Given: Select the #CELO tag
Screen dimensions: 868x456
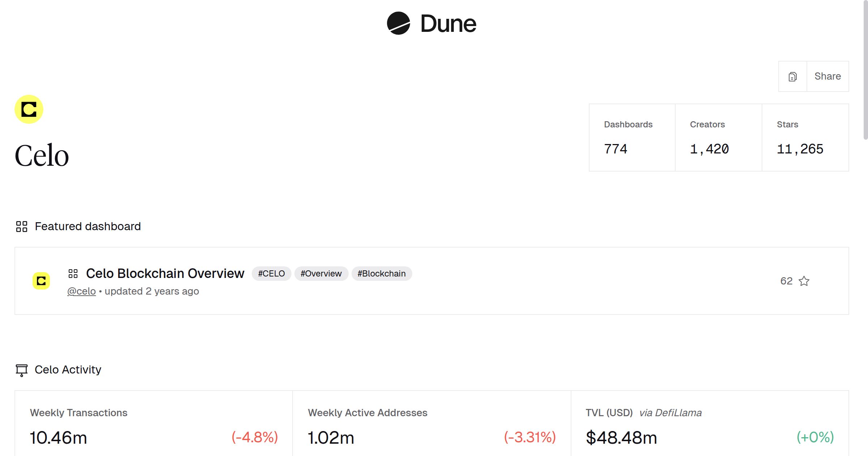Looking at the screenshot, I should click(271, 274).
